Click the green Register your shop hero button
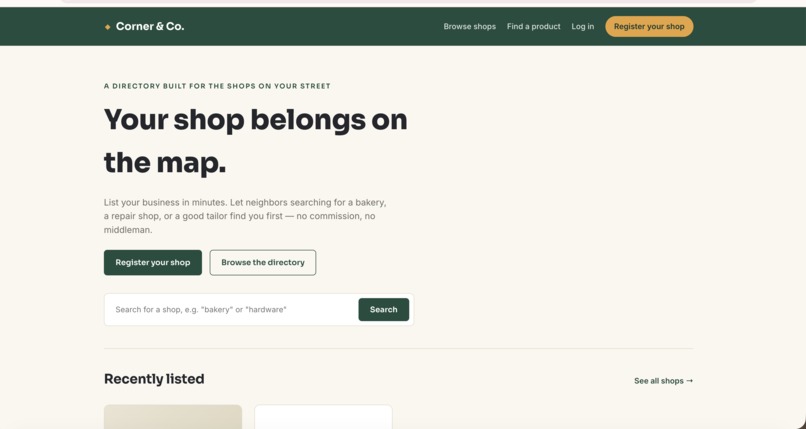 tap(153, 263)
